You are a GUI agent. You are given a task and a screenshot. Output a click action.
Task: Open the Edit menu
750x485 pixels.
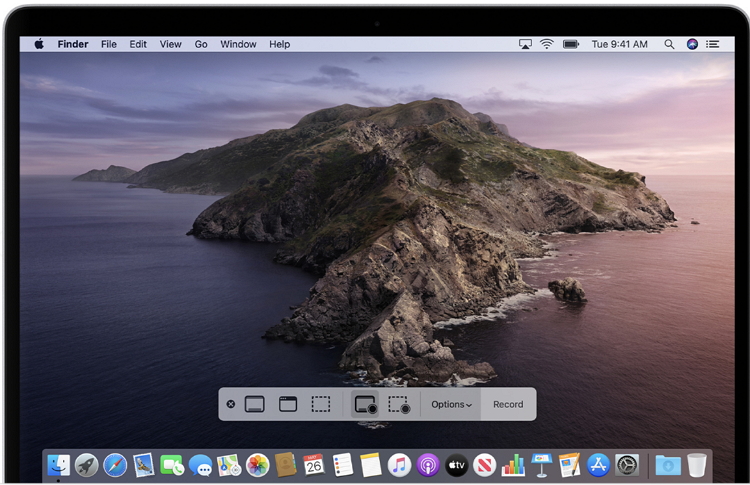pyautogui.click(x=138, y=44)
